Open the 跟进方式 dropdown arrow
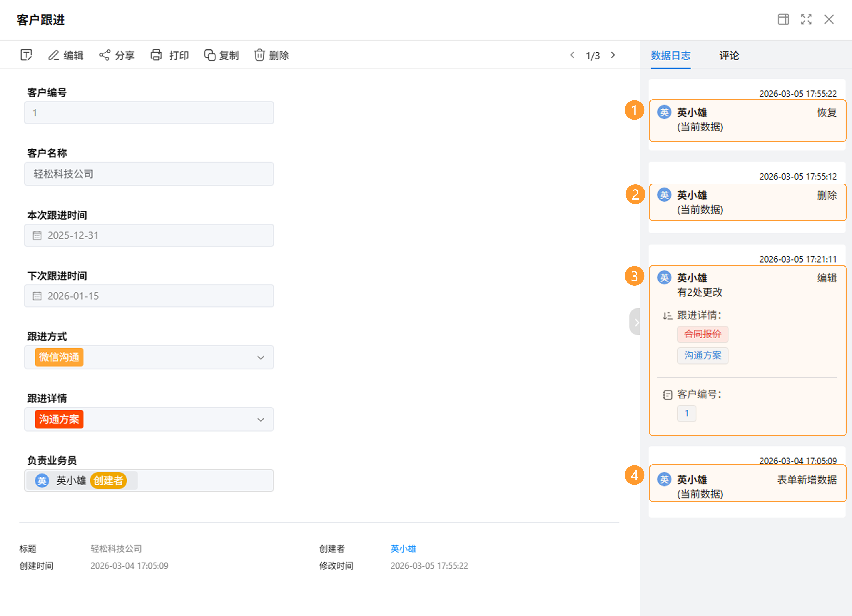The height and width of the screenshot is (616, 852). (x=261, y=358)
